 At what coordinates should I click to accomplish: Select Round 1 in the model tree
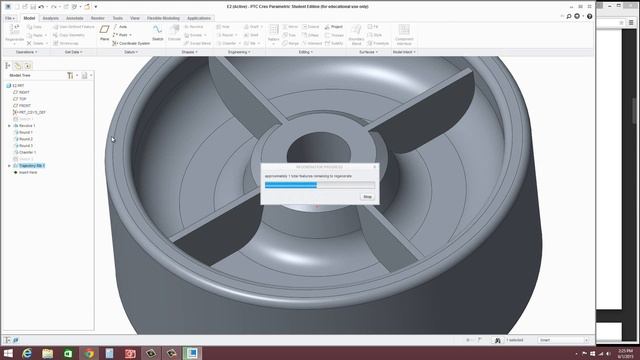coord(23,132)
